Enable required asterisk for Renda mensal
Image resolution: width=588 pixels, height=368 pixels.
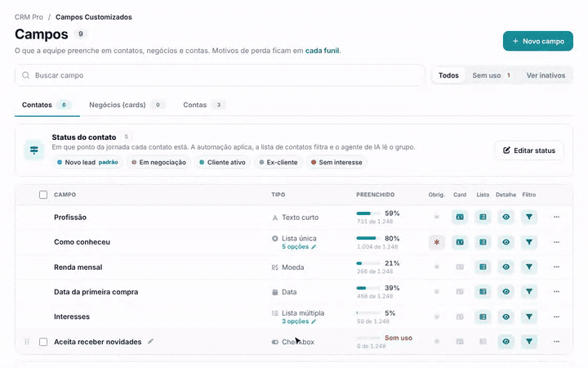coord(436,267)
